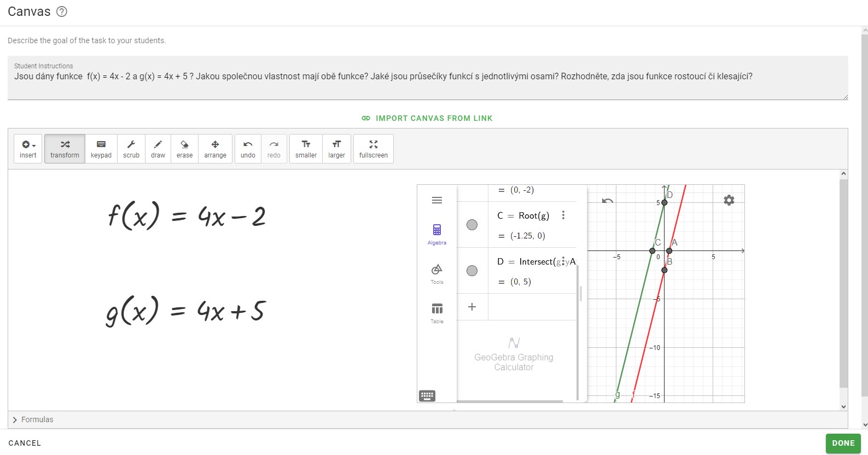
Task: Make text larger with larger button
Action: point(337,149)
